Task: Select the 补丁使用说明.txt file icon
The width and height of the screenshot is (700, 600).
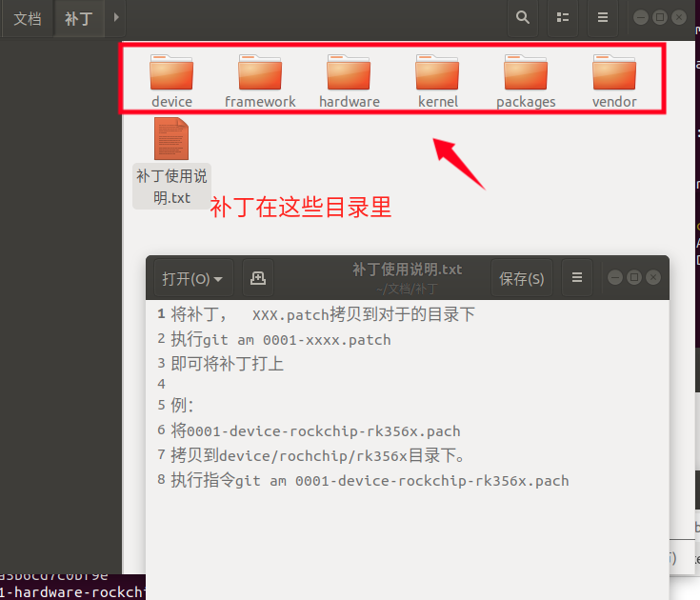Action: click(x=171, y=138)
